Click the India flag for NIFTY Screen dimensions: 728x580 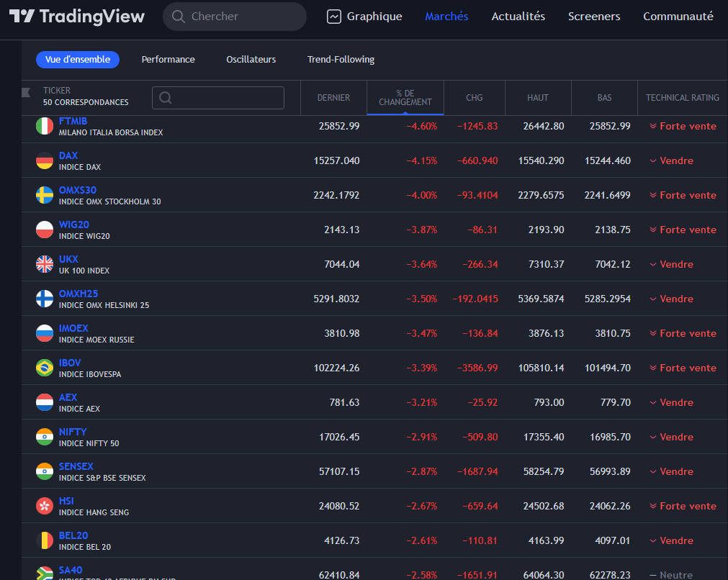pos(45,437)
